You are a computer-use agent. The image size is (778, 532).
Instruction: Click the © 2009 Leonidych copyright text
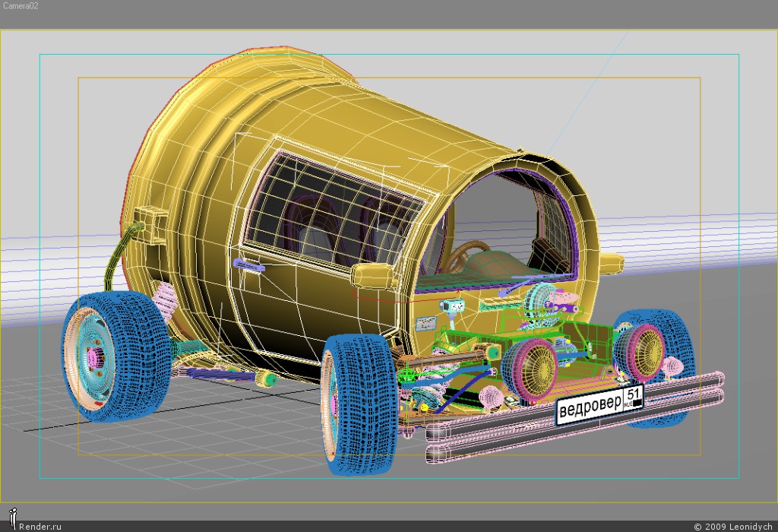[x=732, y=526]
